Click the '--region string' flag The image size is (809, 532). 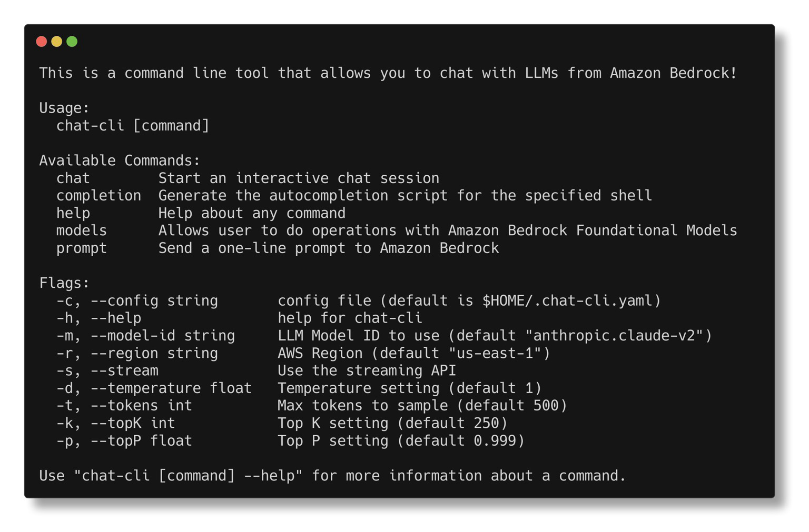point(154,353)
